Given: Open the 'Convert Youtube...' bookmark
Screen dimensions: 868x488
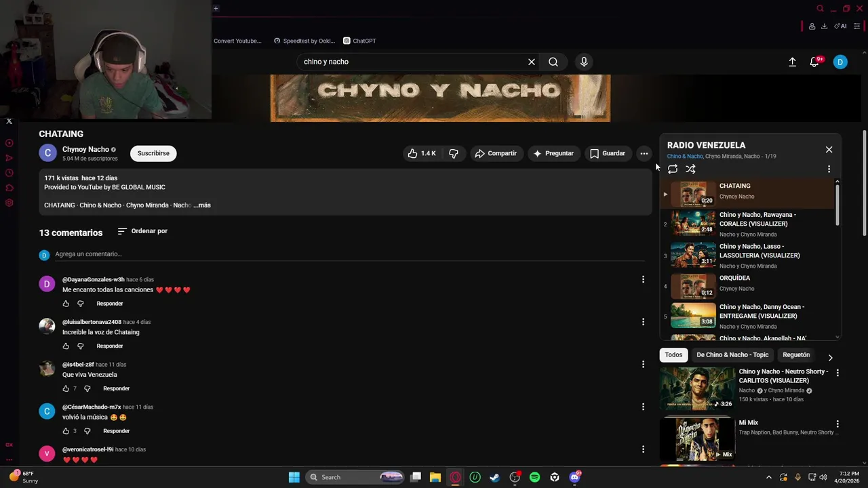Looking at the screenshot, I should coord(237,41).
